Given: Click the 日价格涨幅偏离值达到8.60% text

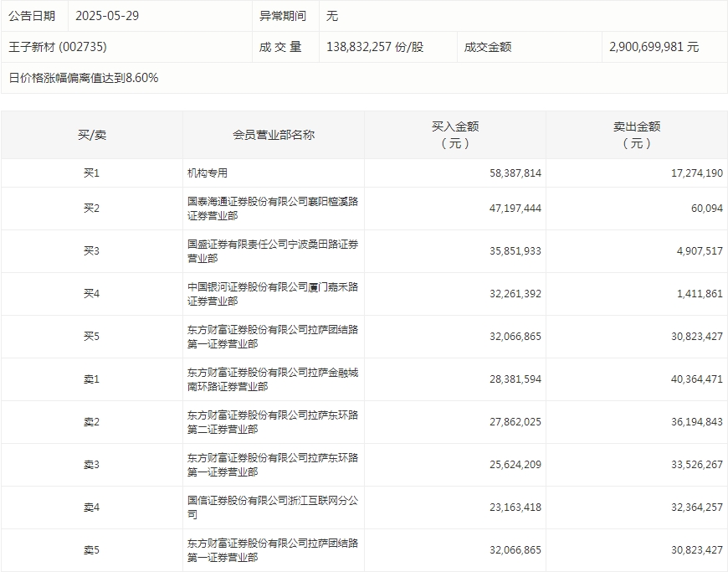Looking at the screenshot, I should coord(84,78).
